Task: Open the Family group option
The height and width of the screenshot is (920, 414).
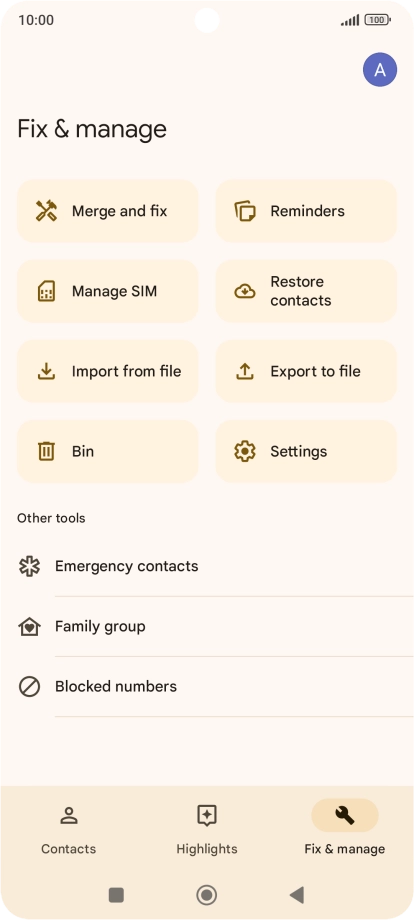Action: click(207, 627)
